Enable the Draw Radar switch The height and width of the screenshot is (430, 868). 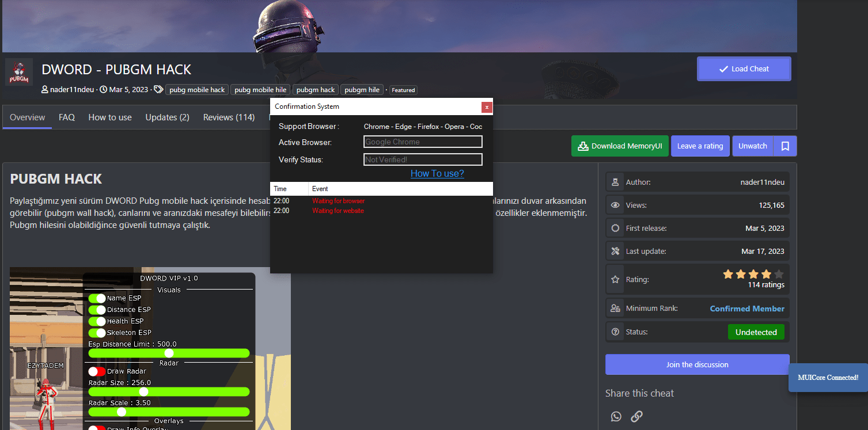pyautogui.click(x=97, y=371)
